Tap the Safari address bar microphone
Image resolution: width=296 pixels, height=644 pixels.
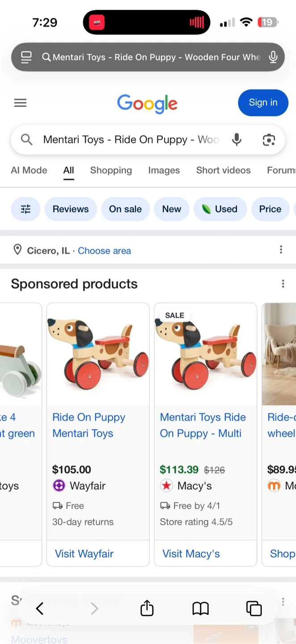click(273, 57)
